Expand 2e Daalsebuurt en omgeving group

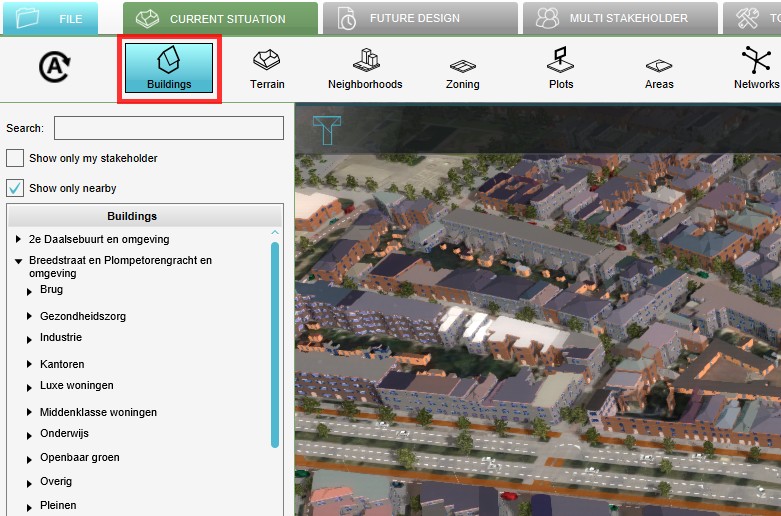click(x=19, y=240)
